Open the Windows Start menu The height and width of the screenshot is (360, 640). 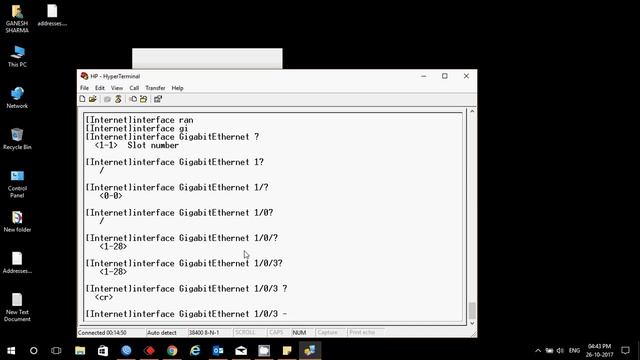pyautogui.click(x=11, y=351)
